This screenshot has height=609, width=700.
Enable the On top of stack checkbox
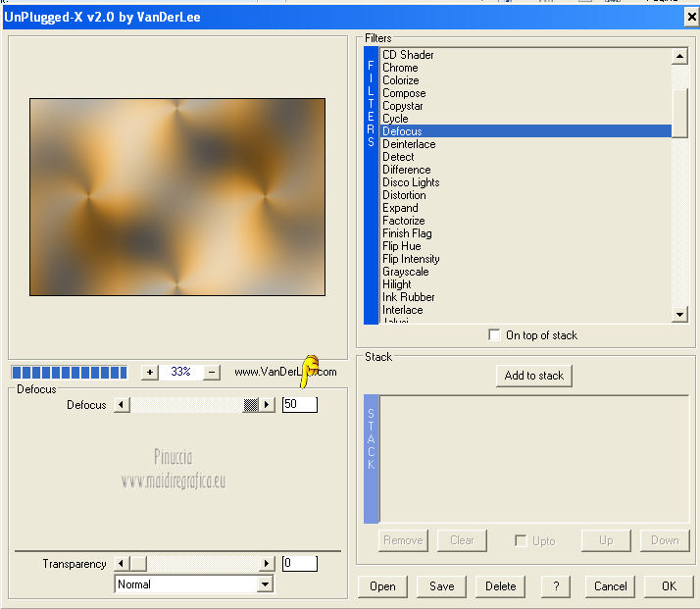point(494,334)
